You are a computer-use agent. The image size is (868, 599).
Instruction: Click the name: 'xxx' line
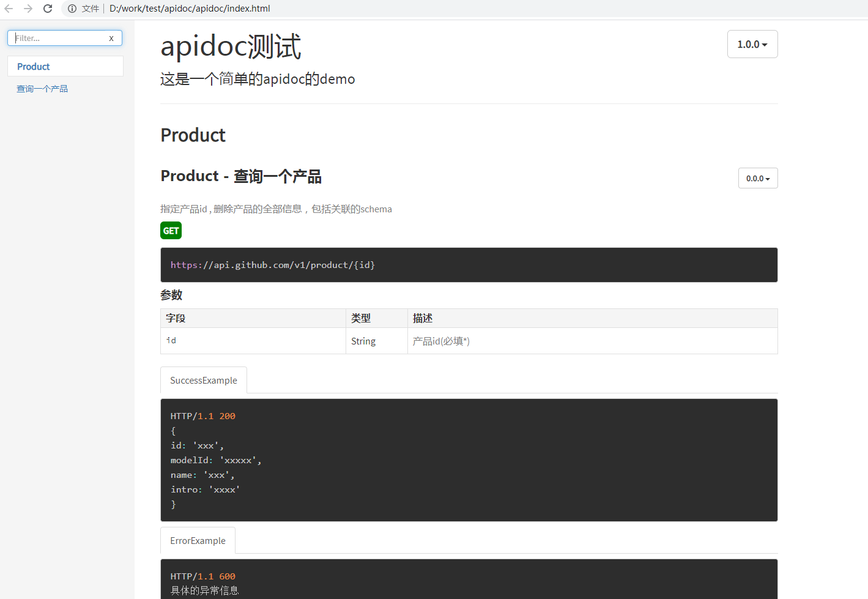[x=202, y=475]
